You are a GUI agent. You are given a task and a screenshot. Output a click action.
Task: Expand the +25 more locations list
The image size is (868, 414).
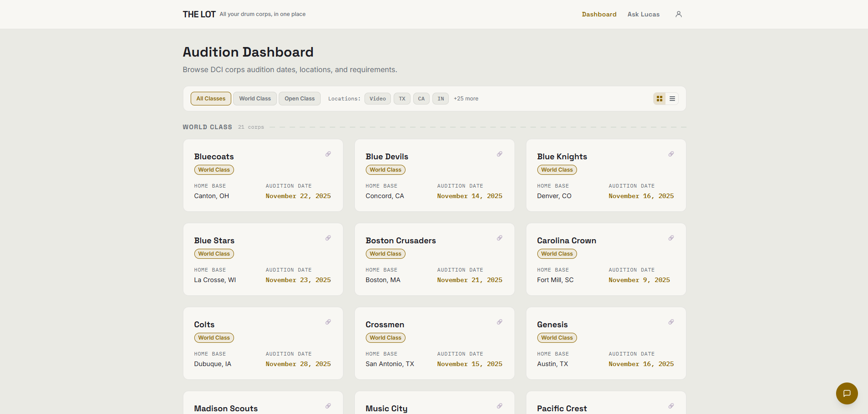point(466,99)
